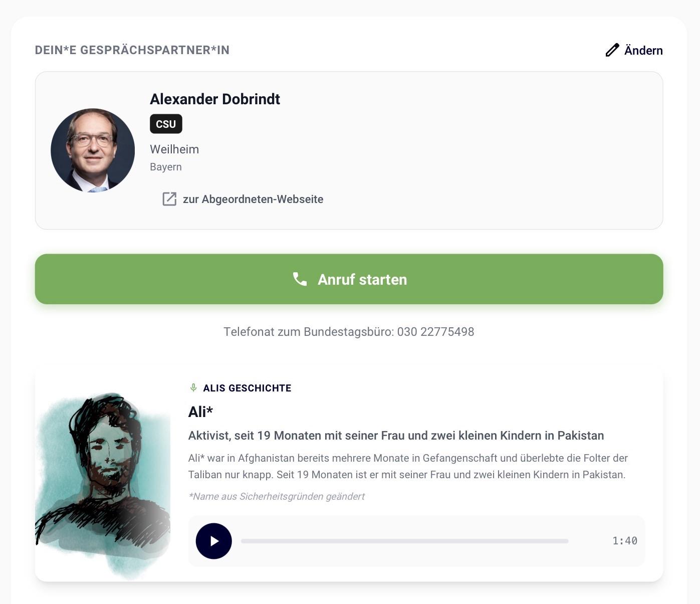Screen dimensions: 700x604
Task: Click the external link icon
Action: 169,199
